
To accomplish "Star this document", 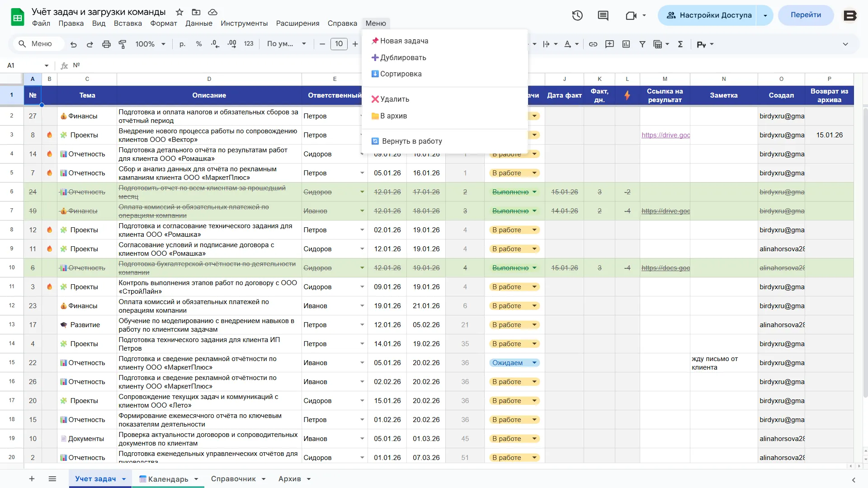I will (179, 12).
